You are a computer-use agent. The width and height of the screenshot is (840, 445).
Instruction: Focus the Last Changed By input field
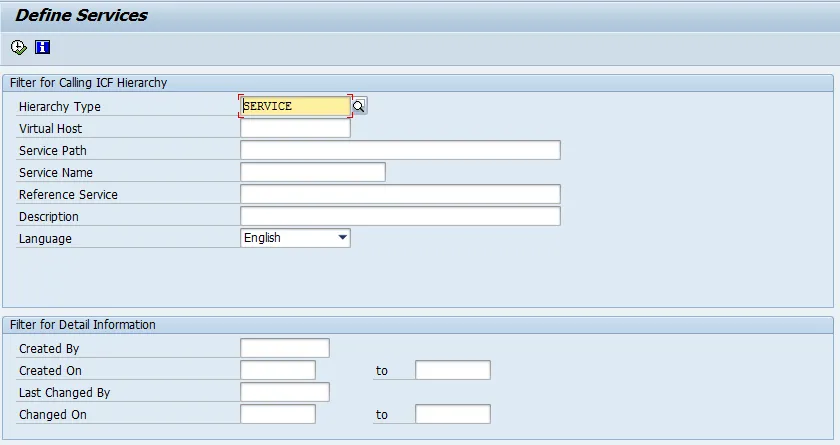pos(284,392)
